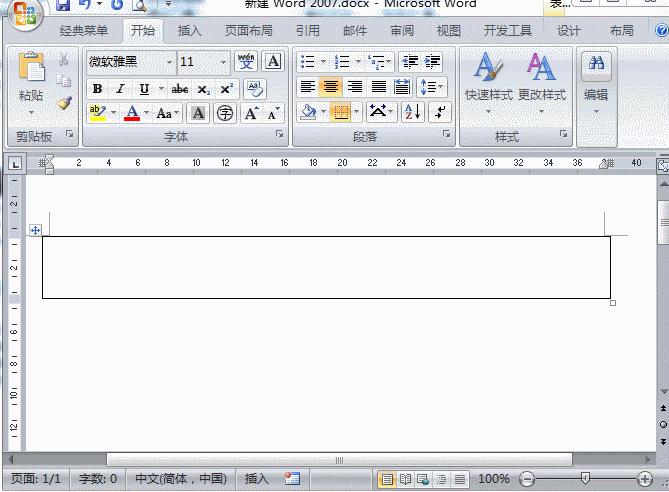Click the zoom slider handle
Viewport: 669px width, 492px height.
point(585,479)
